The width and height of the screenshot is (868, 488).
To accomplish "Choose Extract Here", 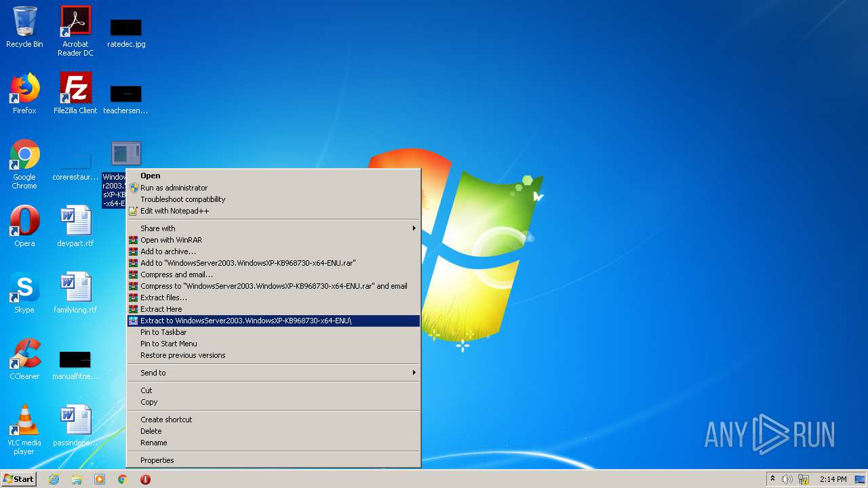I will pyautogui.click(x=274, y=309).
